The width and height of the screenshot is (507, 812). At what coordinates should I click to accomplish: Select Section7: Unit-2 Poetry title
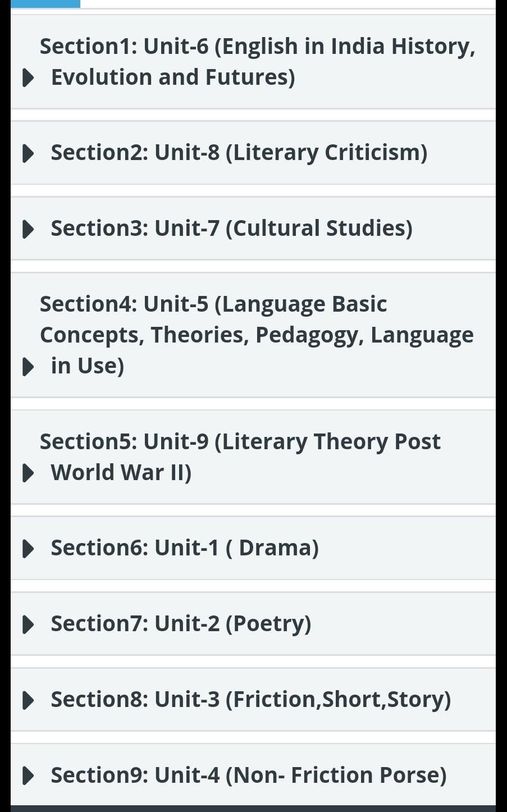pyautogui.click(x=181, y=624)
